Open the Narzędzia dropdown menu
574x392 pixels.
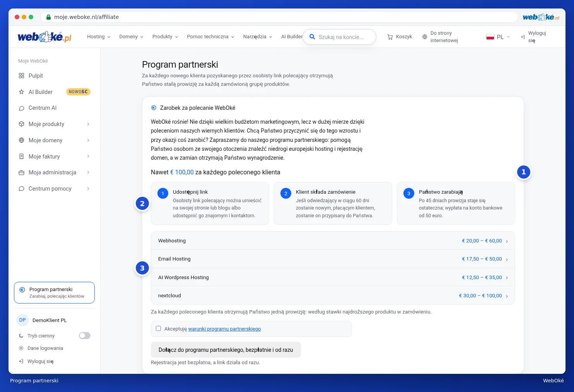click(258, 37)
